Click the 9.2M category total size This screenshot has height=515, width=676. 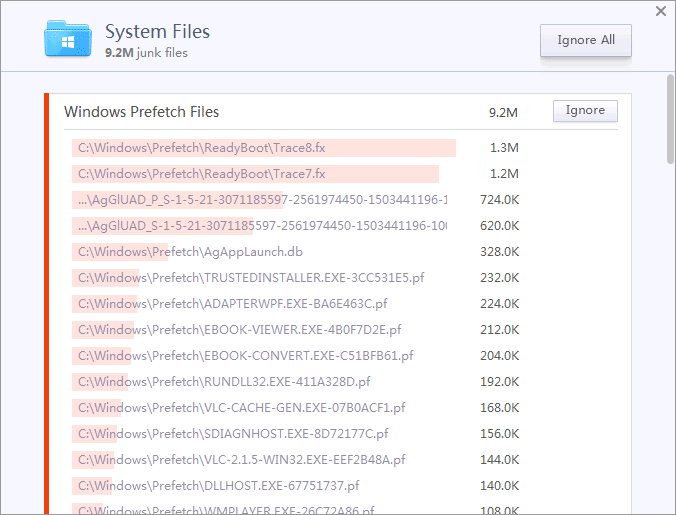(x=503, y=113)
